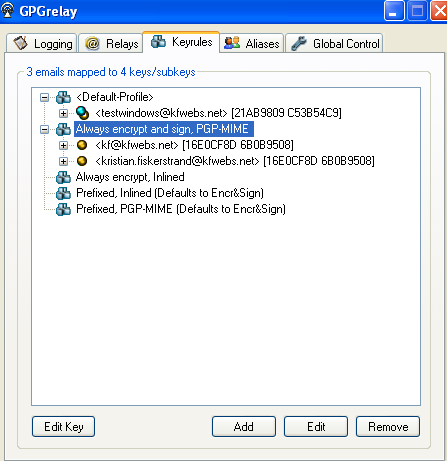The height and width of the screenshot is (461, 447).
Task: Switch to the Logging tab
Action: coord(42,43)
